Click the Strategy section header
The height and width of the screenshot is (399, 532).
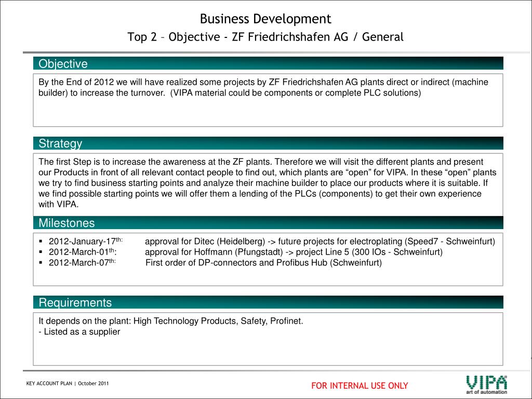(x=268, y=143)
